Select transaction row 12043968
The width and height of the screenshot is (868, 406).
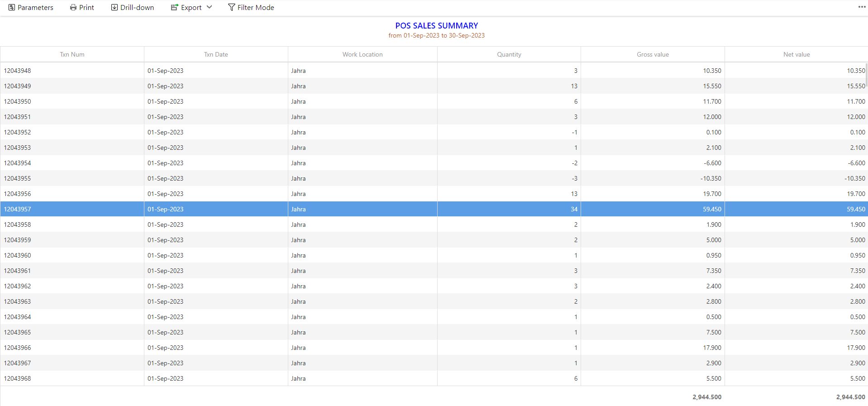pyautogui.click(x=18, y=378)
